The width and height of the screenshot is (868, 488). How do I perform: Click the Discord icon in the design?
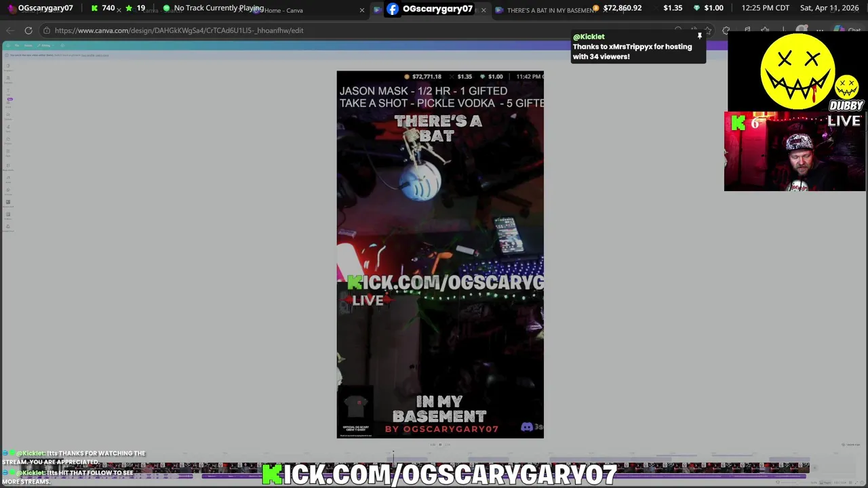[527, 427]
